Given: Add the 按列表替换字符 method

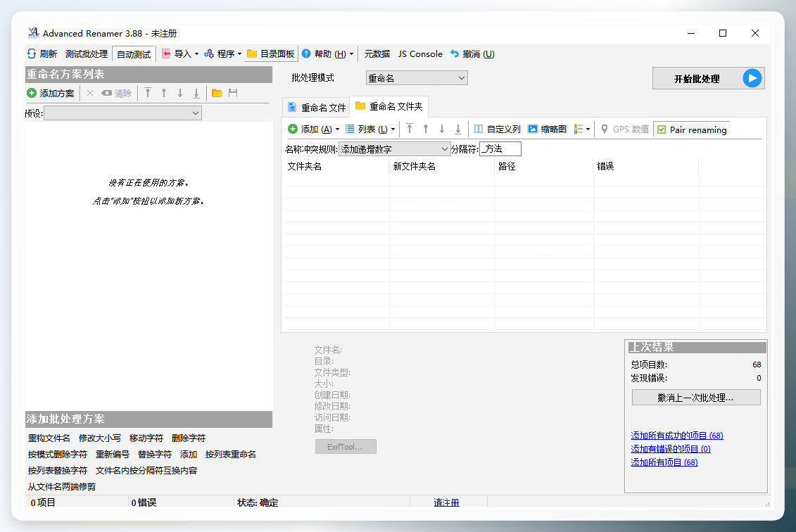Looking at the screenshot, I should (x=58, y=471).
